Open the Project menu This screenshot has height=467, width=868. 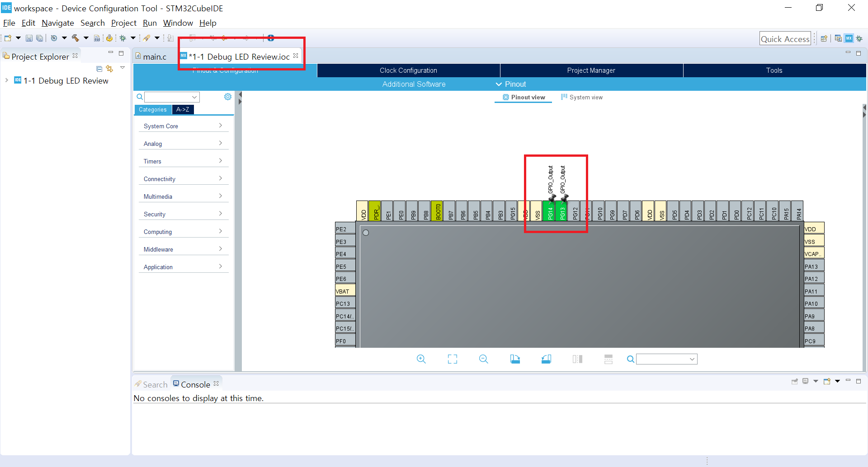point(123,23)
